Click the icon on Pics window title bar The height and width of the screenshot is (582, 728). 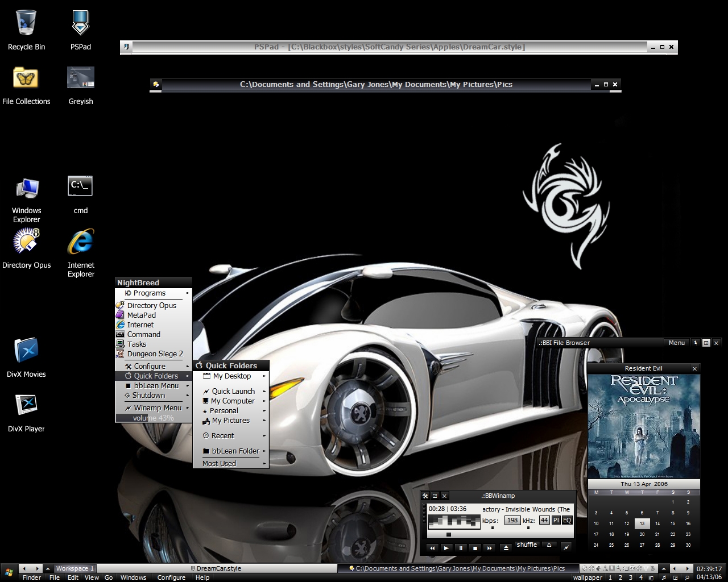[x=156, y=84]
